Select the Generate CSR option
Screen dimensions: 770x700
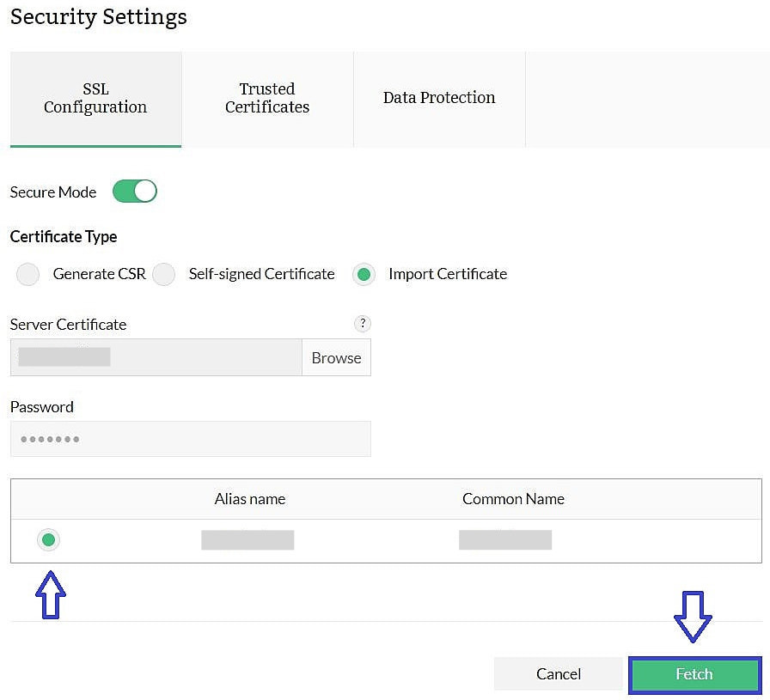[x=27, y=274]
